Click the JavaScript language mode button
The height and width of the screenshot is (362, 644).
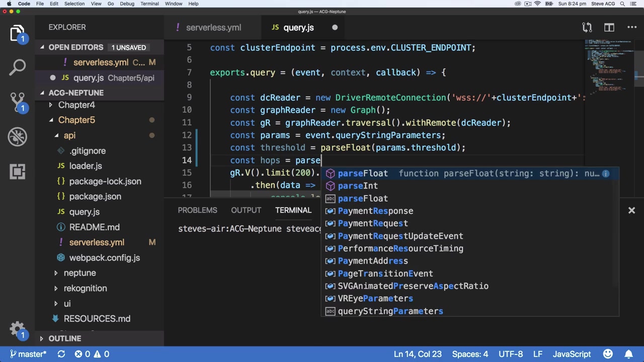572,354
